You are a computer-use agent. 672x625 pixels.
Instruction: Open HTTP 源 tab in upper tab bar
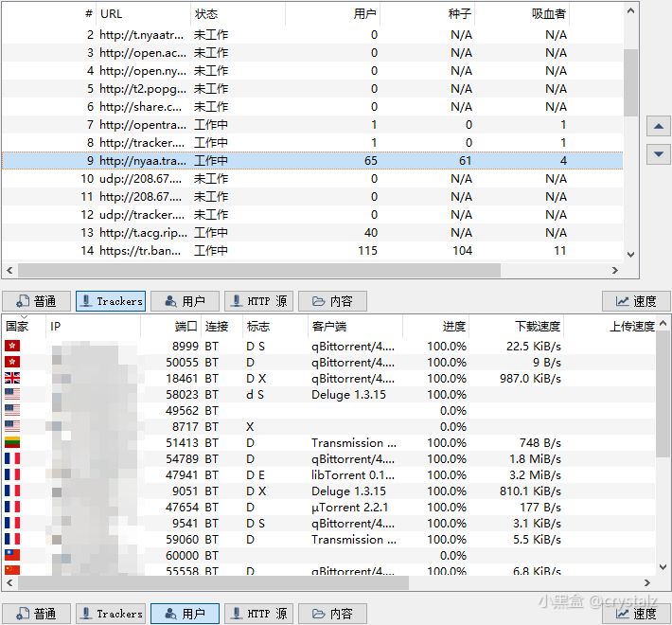(x=258, y=301)
